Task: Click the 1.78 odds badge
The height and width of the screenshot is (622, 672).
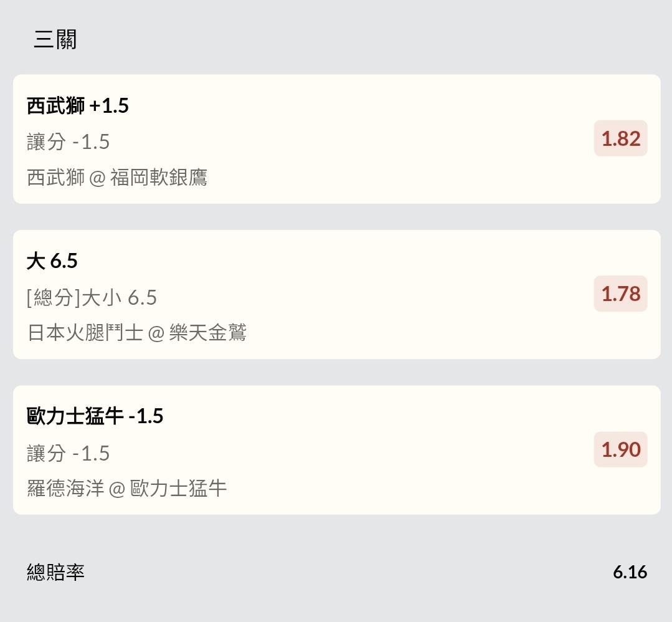Action: coord(620,294)
